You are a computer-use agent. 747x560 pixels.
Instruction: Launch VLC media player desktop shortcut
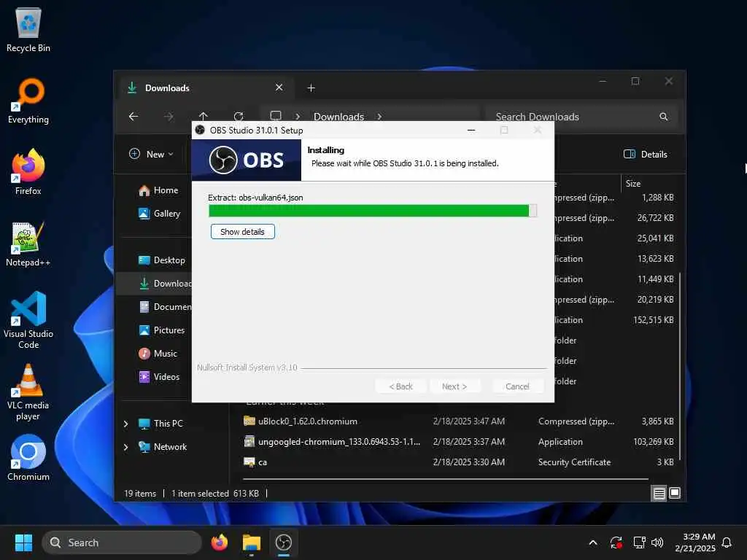pyautogui.click(x=28, y=392)
